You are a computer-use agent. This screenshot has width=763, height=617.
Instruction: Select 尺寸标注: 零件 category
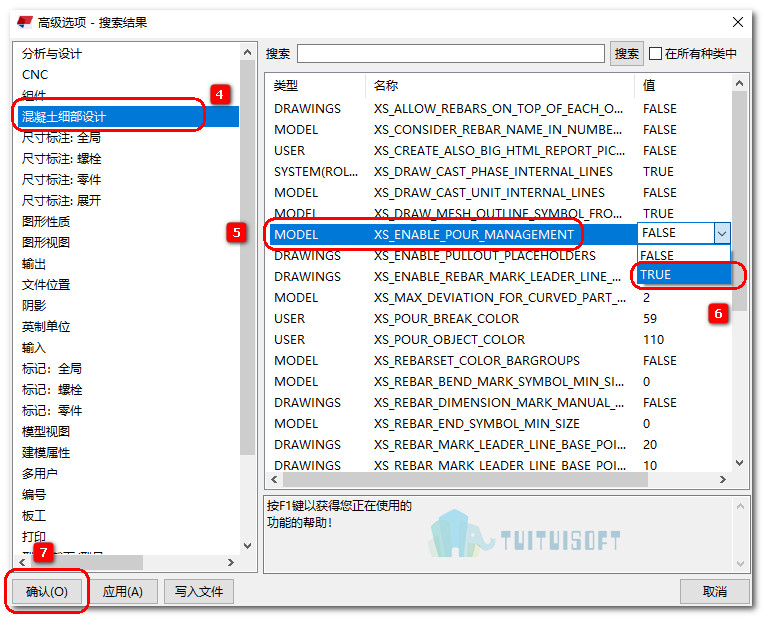click(x=61, y=180)
